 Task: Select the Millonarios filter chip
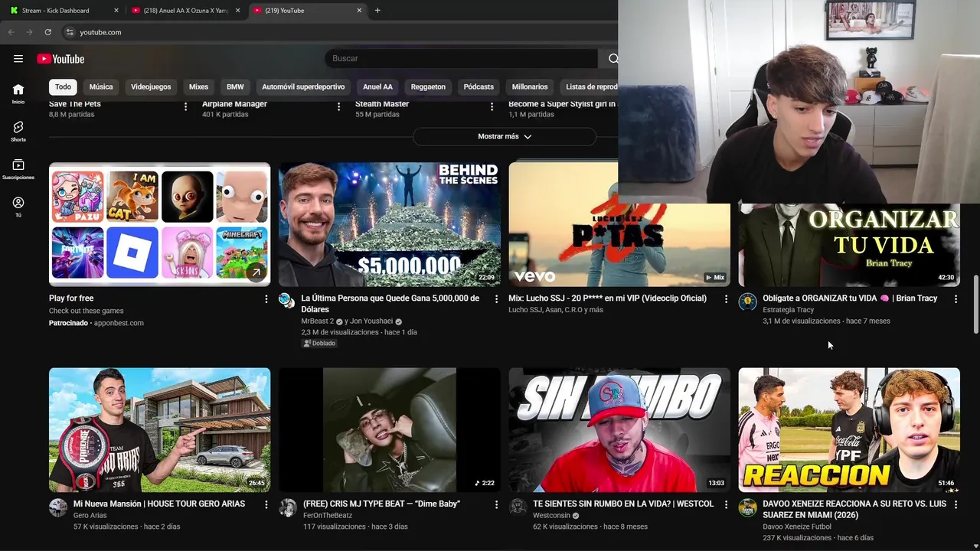point(530,86)
